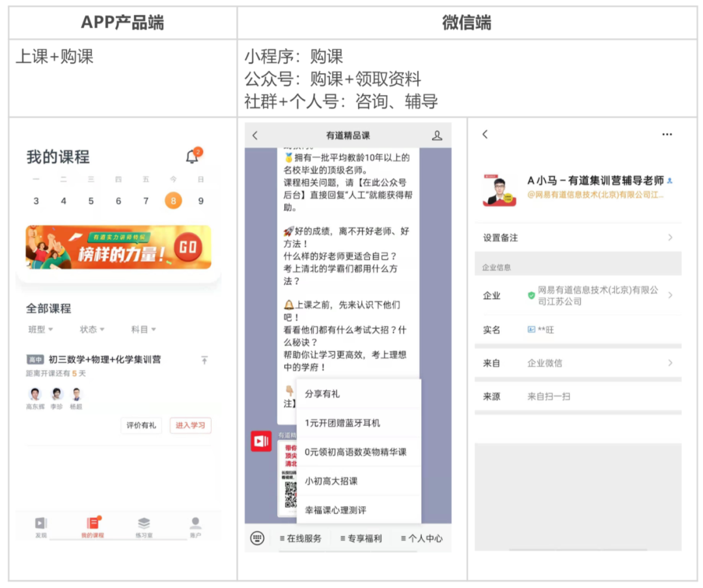Select 幸福课心理测评 menu item
This screenshot has height=588, width=703.
pyautogui.click(x=359, y=510)
